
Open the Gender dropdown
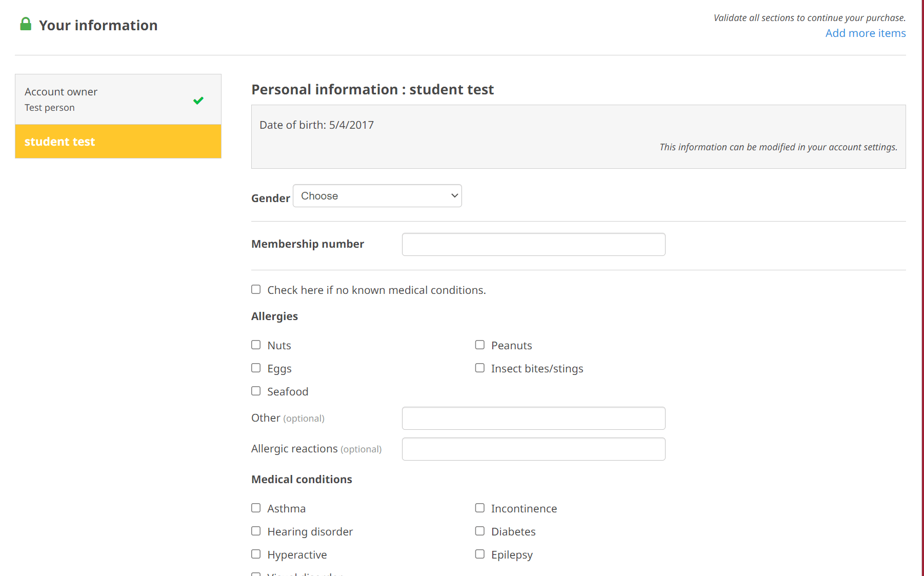tap(377, 195)
